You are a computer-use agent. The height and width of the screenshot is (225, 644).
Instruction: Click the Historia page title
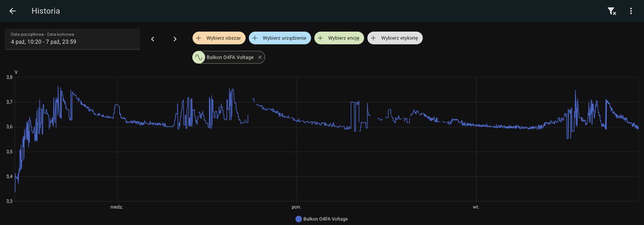point(46,11)
